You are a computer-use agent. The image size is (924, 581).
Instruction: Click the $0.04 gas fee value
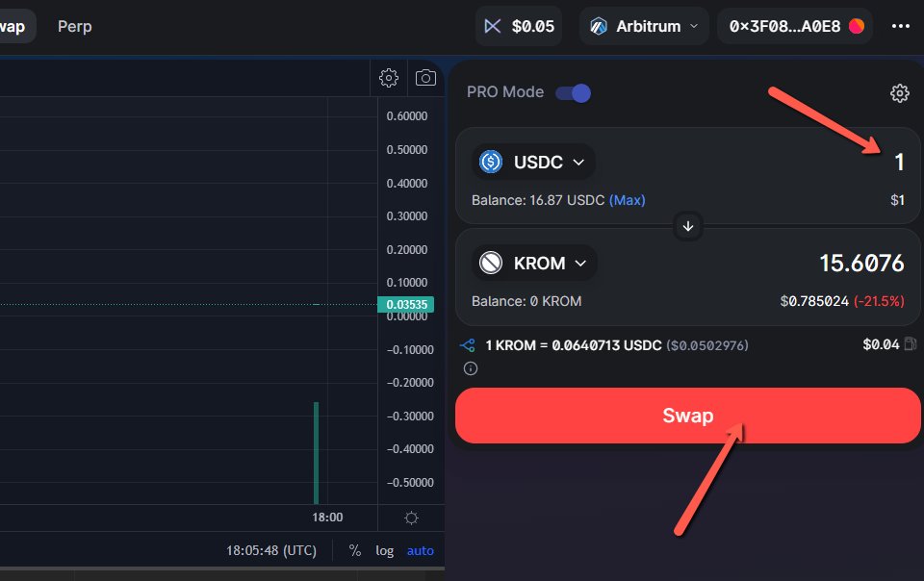click(x=881, y=344)
